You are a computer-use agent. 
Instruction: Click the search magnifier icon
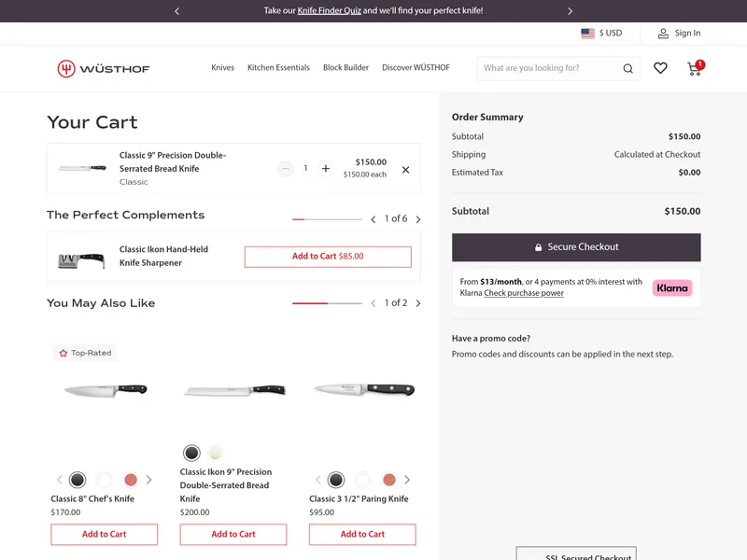[x=627, y=68]
